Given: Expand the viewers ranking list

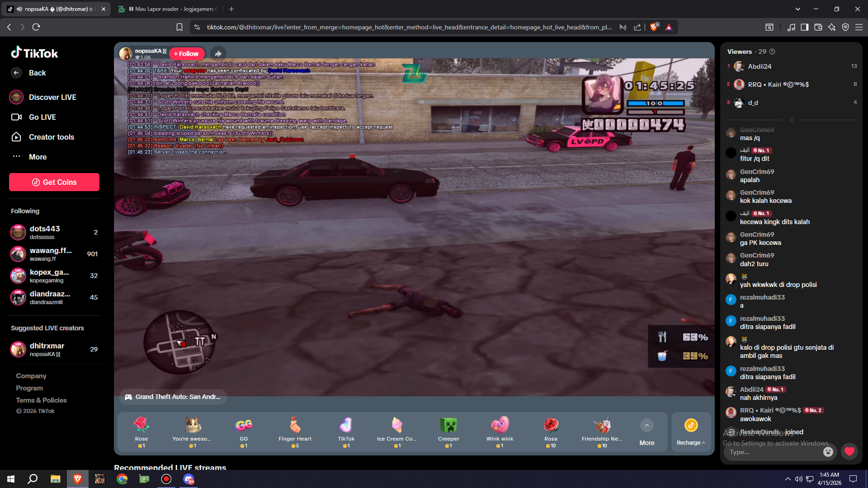Looking at the screenshot, I should [x=791, y=120].
